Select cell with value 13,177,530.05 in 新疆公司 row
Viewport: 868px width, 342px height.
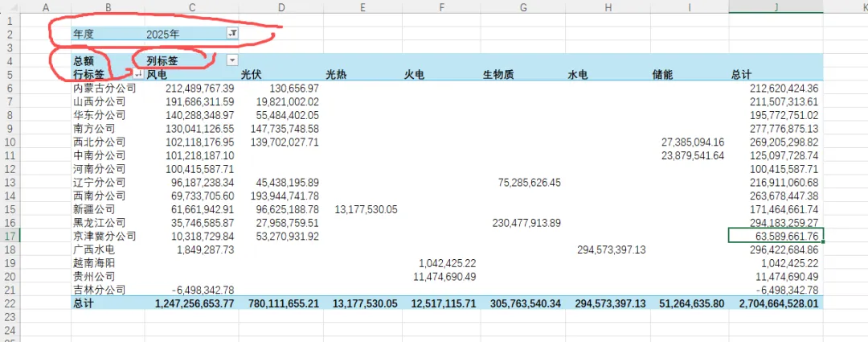pyautogui.click(x=366, y=209)
